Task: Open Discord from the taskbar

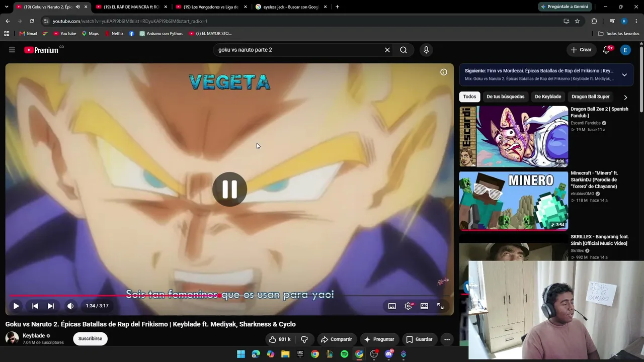Action: (x=388, y=354)
